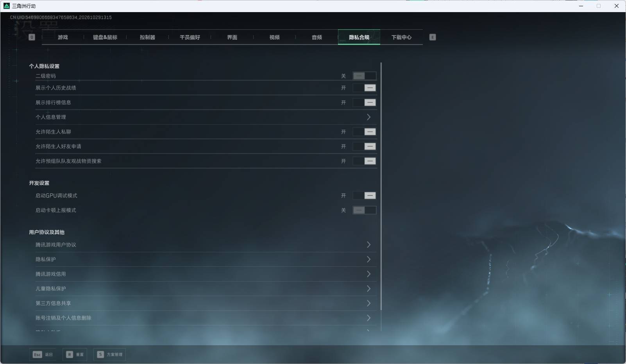Image resolution: width=626 pixels, height=364 pixels.
Task: Open 腾讯游戏用户协议 chevron arrow
Action: [x=368, y=244]
